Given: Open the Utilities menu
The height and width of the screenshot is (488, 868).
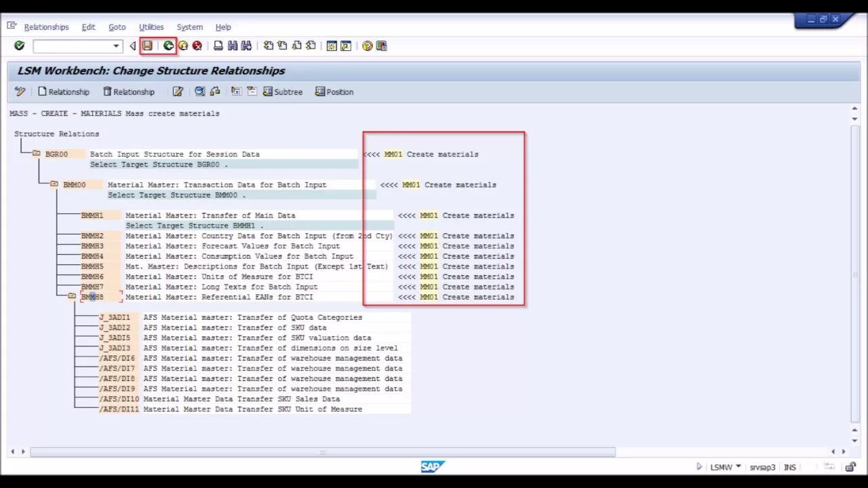Looking at the screenshot, I should (151, 27).
